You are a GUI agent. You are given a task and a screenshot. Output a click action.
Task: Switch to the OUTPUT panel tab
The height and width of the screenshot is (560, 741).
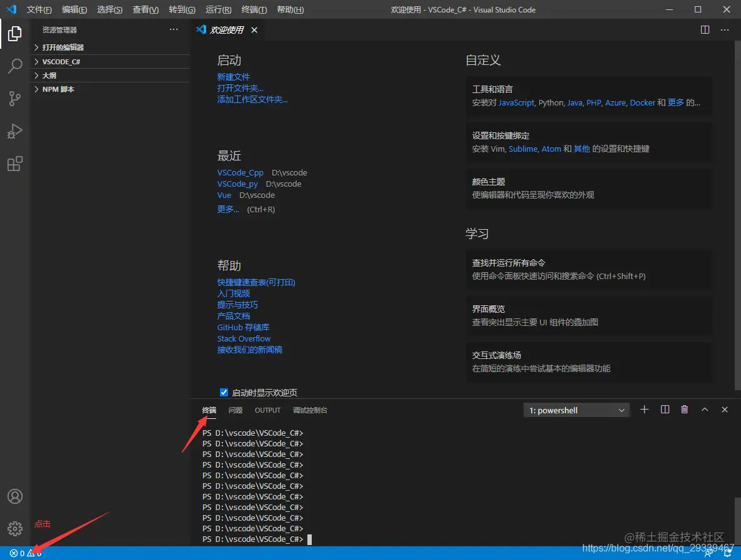point(267,410)
